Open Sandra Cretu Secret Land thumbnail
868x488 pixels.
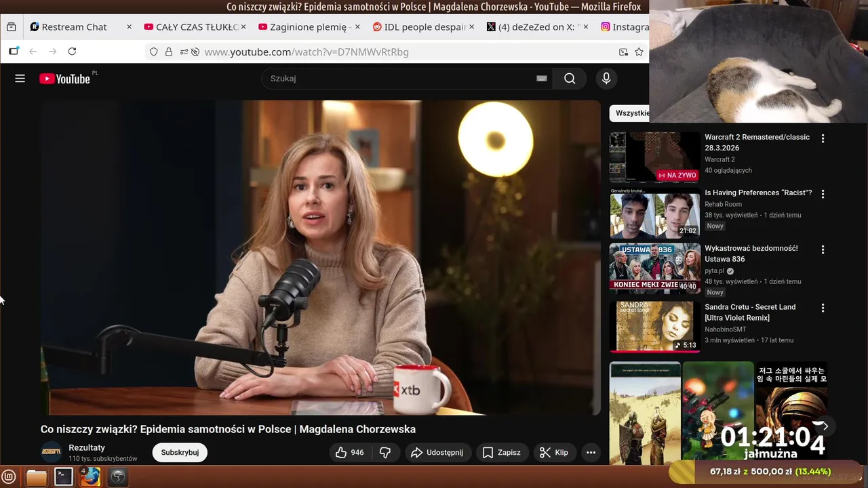(x=654, y=327)
